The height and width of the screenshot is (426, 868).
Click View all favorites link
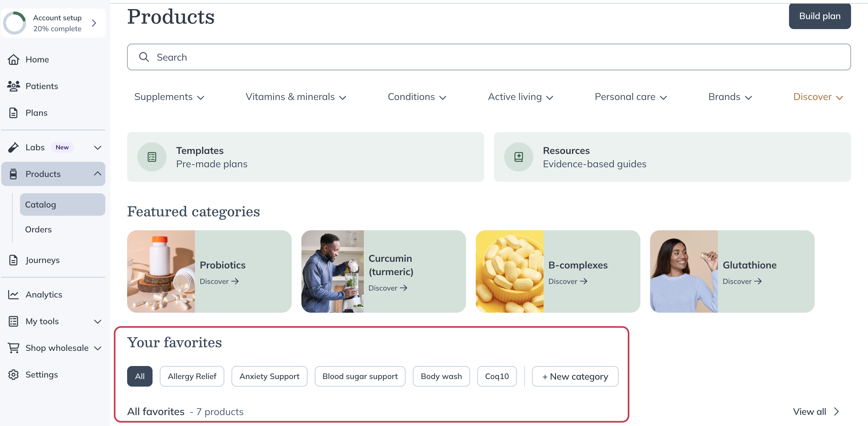coord(815,411)
